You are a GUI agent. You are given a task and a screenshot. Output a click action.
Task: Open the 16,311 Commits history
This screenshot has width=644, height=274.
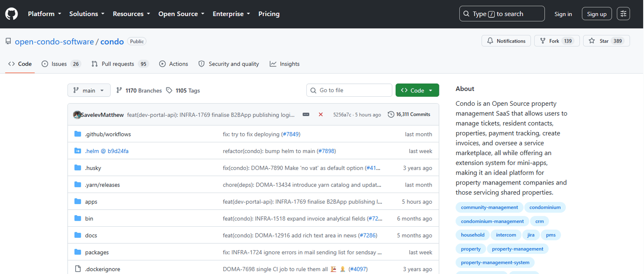point(409,114)
